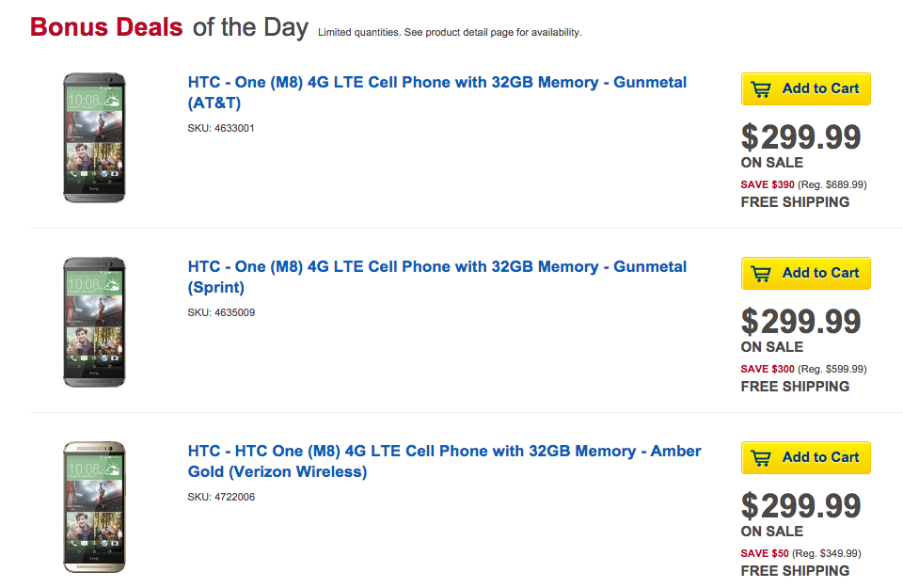Add the Verizon Amber Gold phone to cart
Screen dimensions: 903x588
tap(806, 457)
